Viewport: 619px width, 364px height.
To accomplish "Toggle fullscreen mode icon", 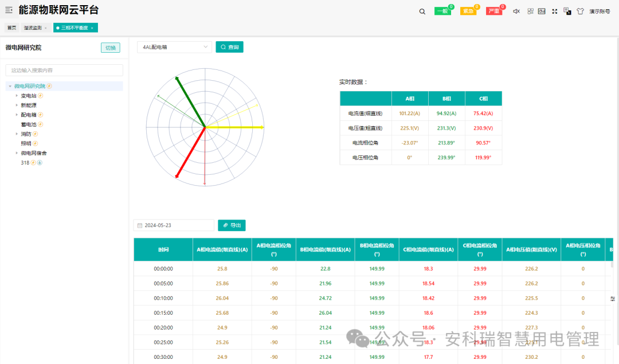I will click(x=555, y=11).
